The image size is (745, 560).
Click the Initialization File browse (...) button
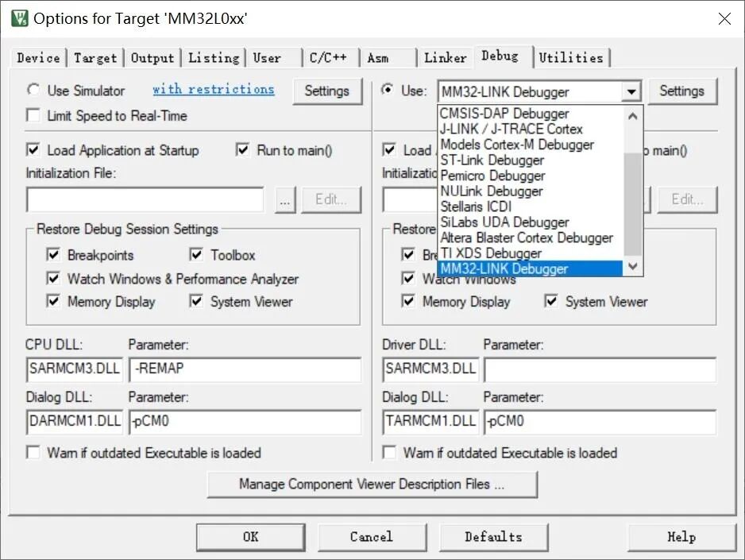[284, 199]
